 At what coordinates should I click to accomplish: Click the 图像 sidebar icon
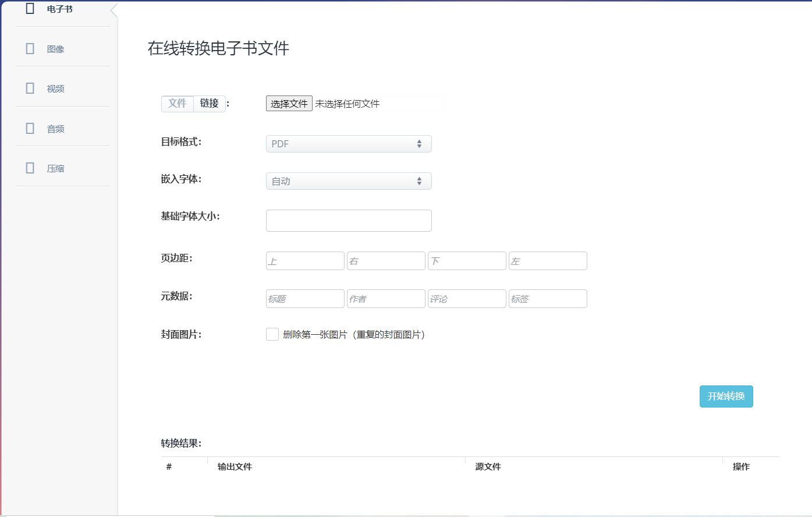coord(30,48)
